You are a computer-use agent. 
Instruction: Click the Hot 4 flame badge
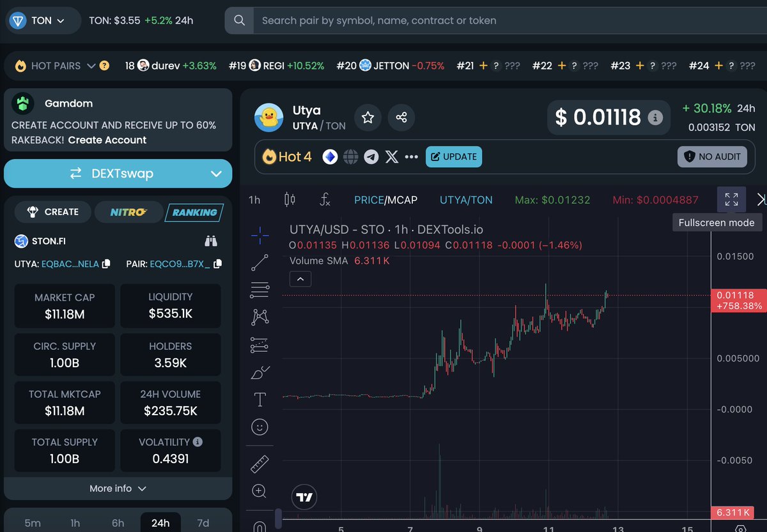pos(287,156)
